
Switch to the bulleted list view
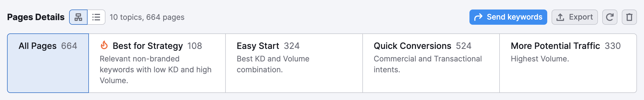click(96, 17)
